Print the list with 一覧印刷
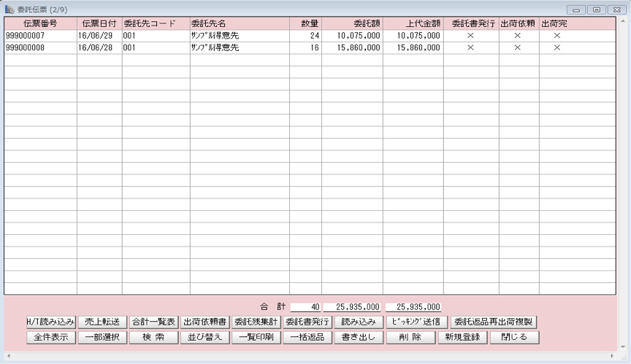 point(256,338)
